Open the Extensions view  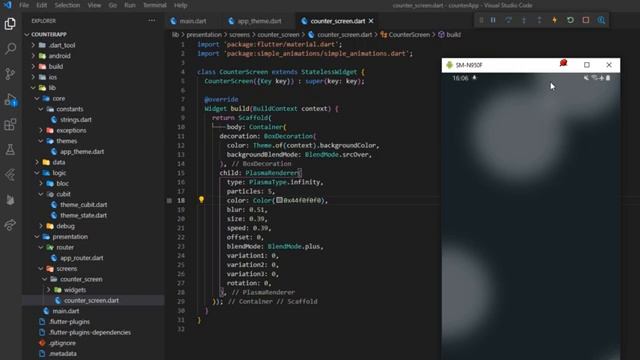click(x=10, y=124)
